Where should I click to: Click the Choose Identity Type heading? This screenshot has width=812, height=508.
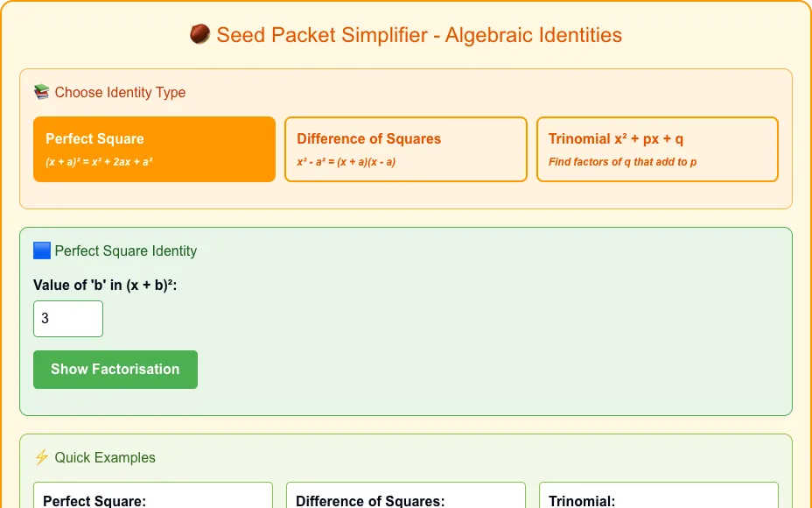[120, 92]
